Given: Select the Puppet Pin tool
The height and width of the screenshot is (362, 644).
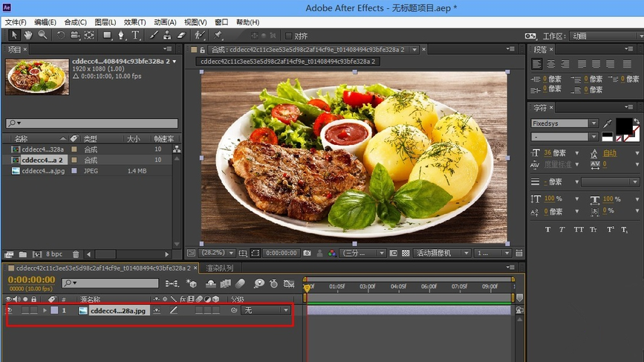Looking at the screenshot, I should 218,35.
